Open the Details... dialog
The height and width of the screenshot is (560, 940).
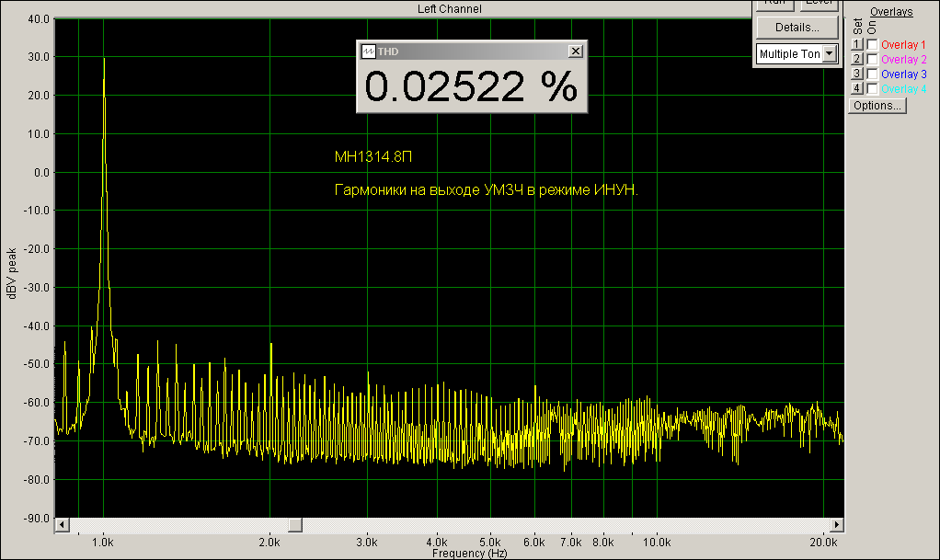point(797,27)
